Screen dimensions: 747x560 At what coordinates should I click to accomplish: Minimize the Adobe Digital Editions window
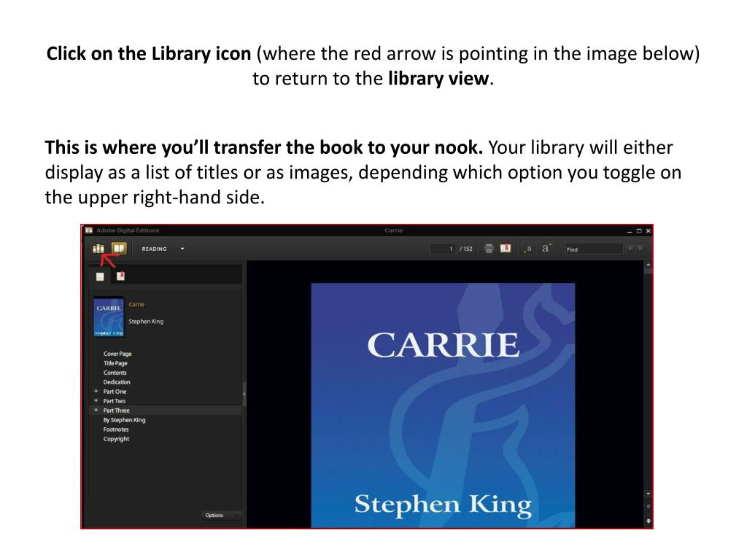[630, 231]
